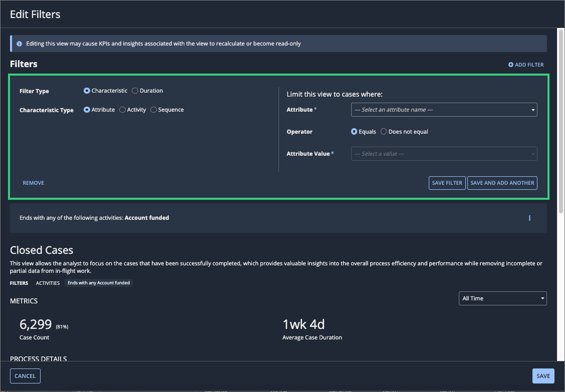Choose the Sequence characteristic type

pyautogui.click(x=153, y=110)
